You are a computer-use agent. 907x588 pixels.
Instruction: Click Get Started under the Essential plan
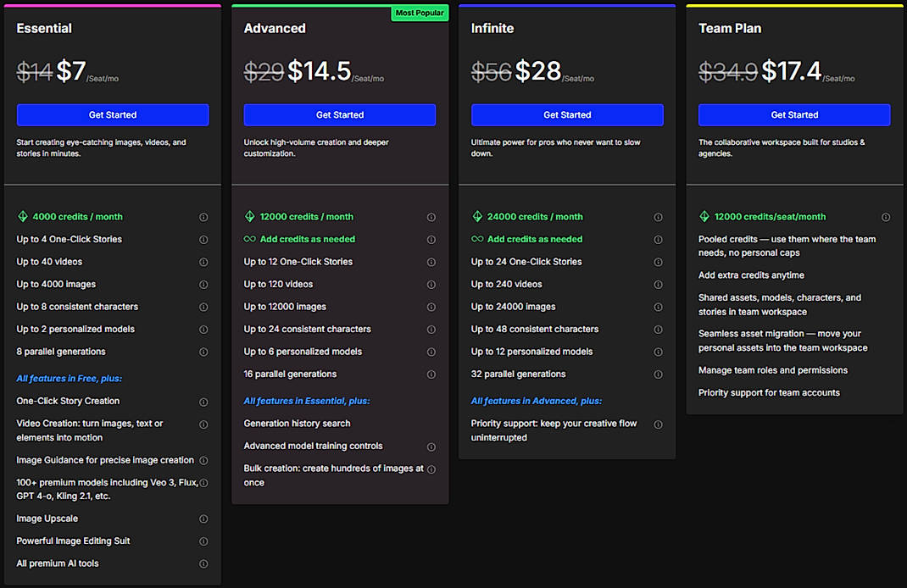pos(113,115)
